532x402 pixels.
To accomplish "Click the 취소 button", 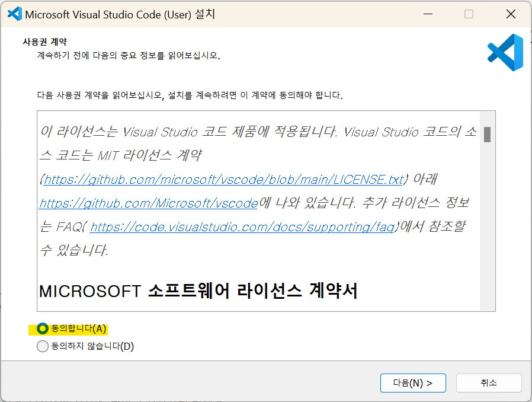I will click(x=489, y=383).
